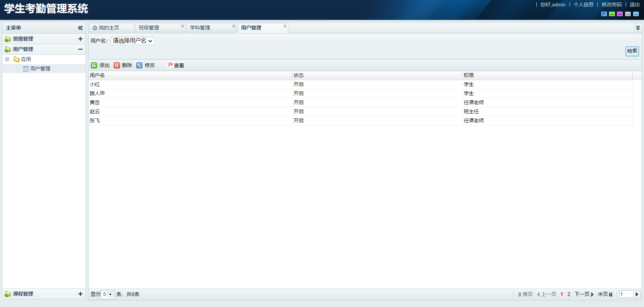644x307 pixels.
Task: Select the 赵云 user row
Action: (x=360, y=112)
